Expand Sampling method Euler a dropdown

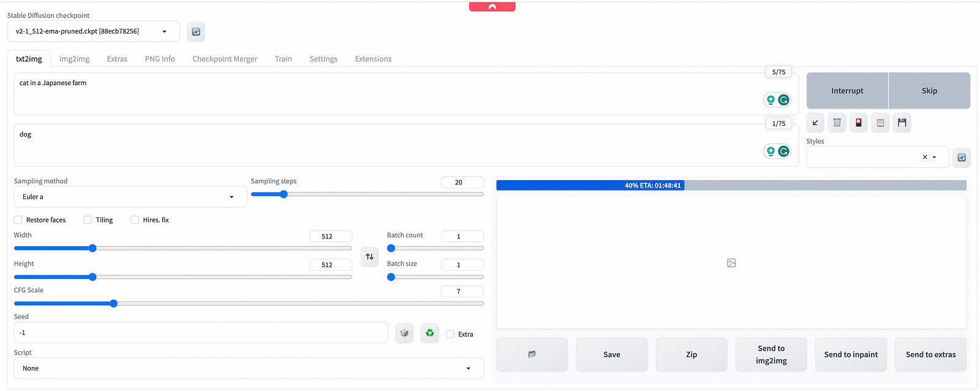(130, 197)
